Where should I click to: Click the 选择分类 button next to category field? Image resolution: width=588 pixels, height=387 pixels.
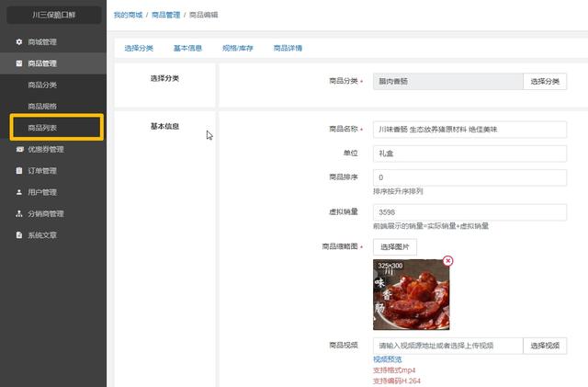pyautogui.click(x=545, y=81)
